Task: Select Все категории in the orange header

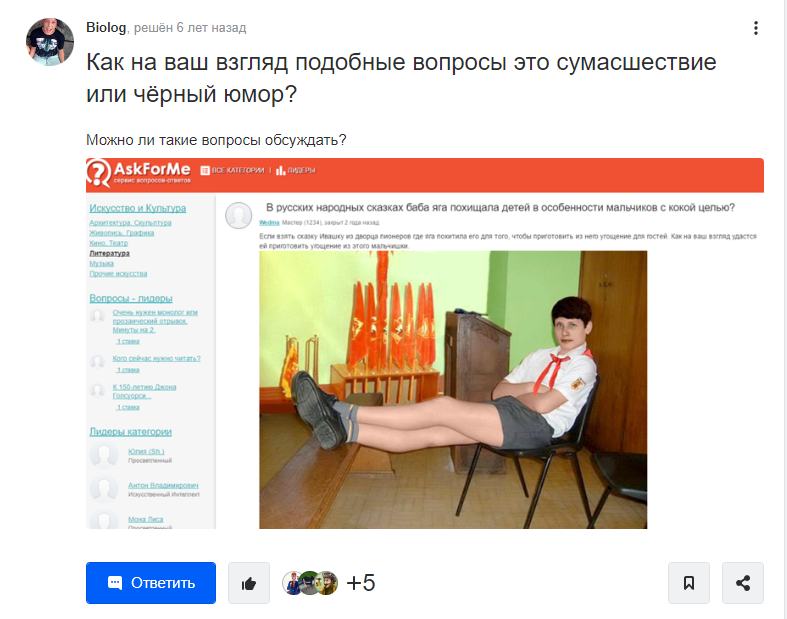Action: [232, 170]
